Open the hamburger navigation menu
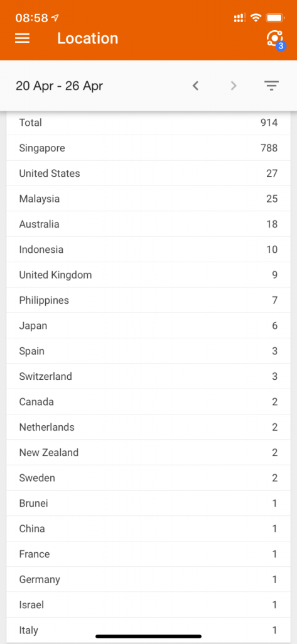The width and height of the screenshot is (297, 644). click(22, 38)
